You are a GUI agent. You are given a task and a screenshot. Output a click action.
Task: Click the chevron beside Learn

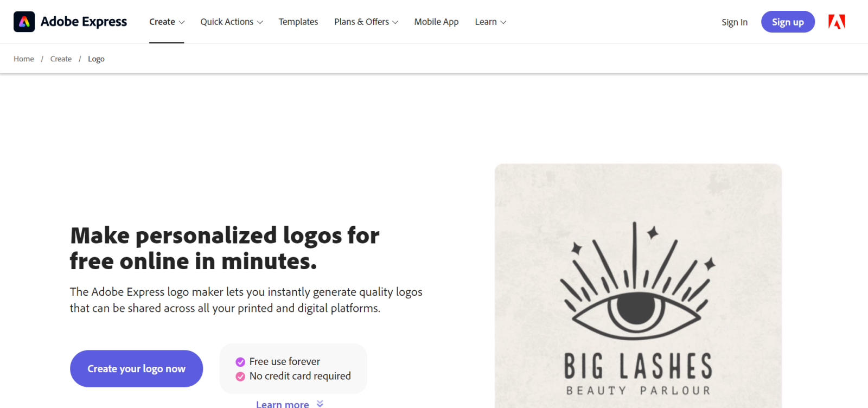pyautogui.click(x=503, y=22)
